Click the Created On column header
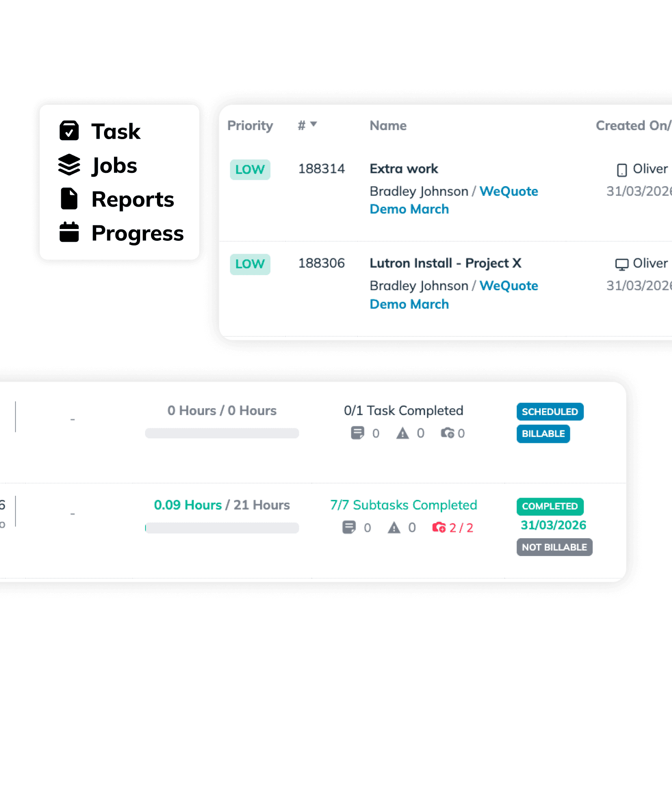Image resolution: width=672 pixels, height=791 pixels. click(633, 125)
